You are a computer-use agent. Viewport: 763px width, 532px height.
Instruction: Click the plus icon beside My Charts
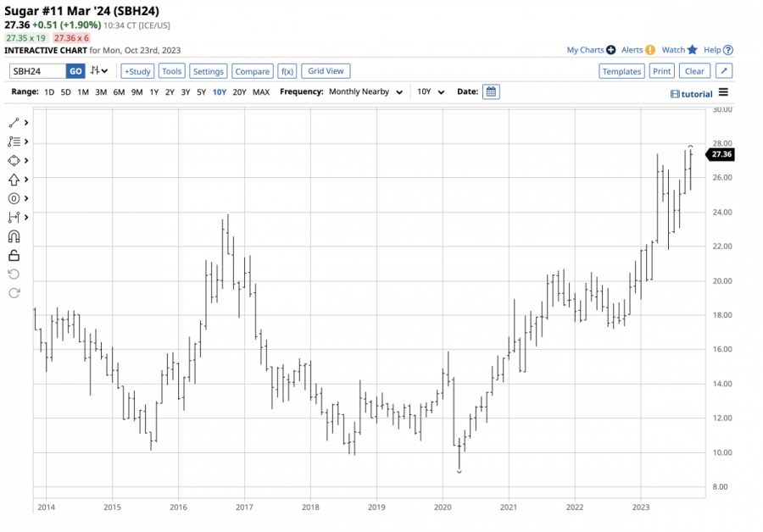pyautogui.click(x=610, y=50)
